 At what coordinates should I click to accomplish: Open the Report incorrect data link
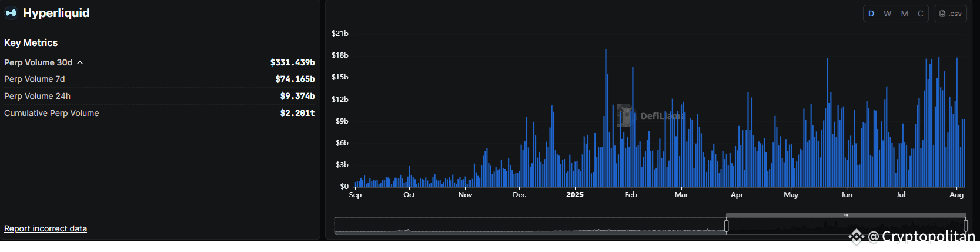[x=45, y=228]
